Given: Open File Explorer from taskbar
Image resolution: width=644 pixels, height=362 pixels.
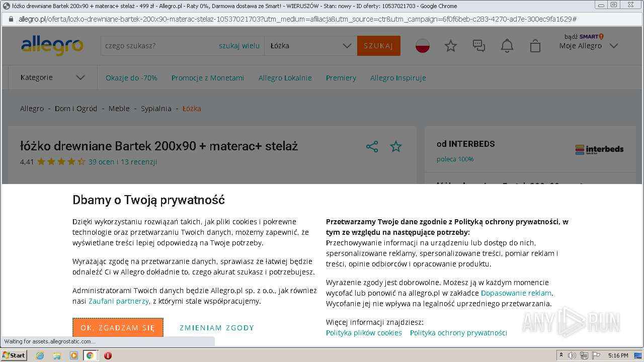Looking at the screenshot, I should click(57, 355).
